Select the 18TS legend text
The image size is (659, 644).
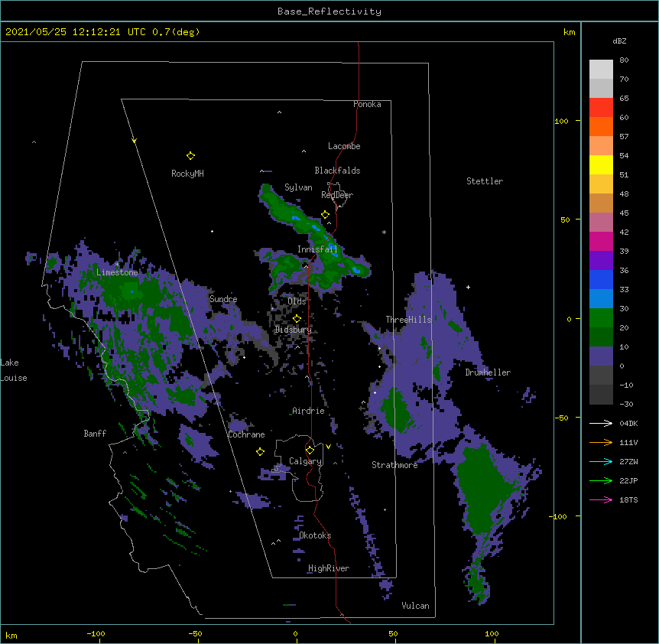pyautogui.click(x=628, y=499)
